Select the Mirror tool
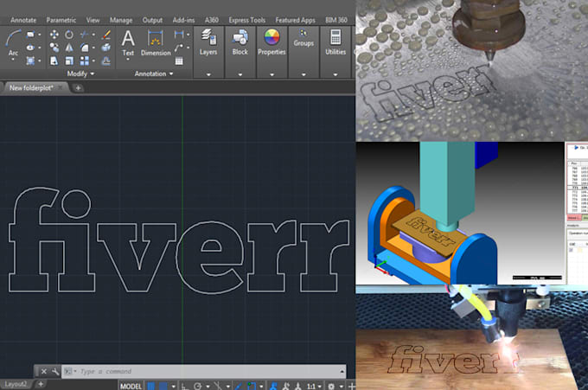The width and height of the screenshot is (588, 390). 69,48
